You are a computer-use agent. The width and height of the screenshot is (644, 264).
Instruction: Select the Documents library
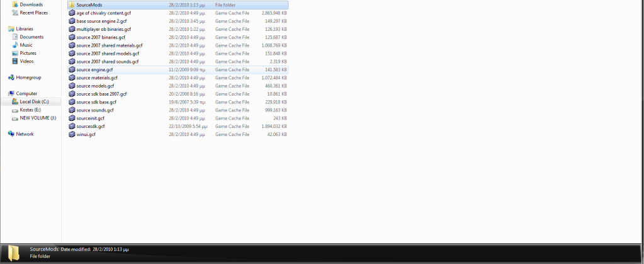(x=31, y=37)
